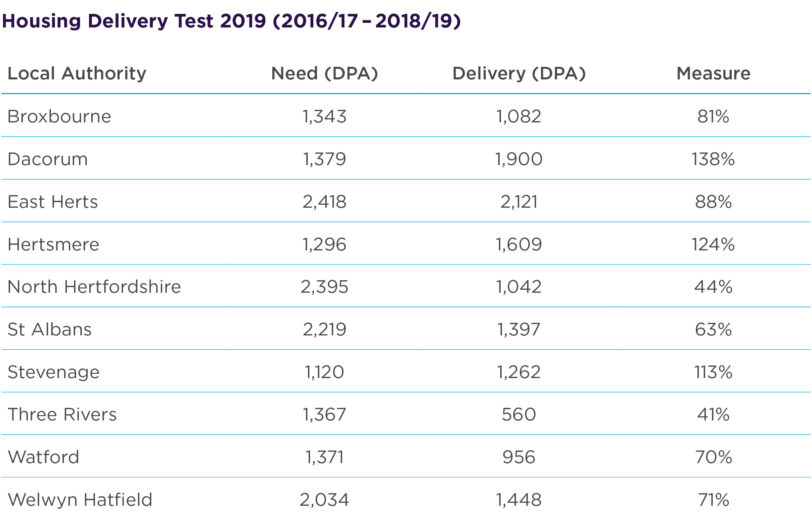Click Broxbourne delivery value 1,082

(519, 116)
